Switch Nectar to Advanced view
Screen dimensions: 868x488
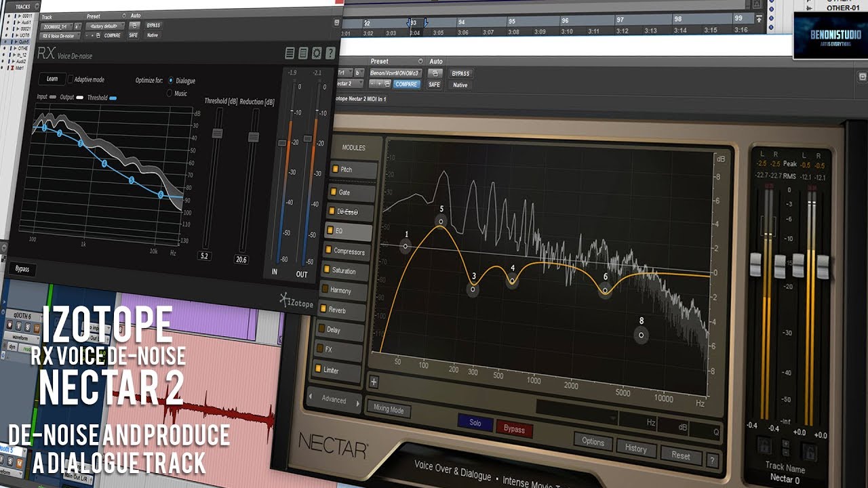pyautogui.click(x=334, y=400)
